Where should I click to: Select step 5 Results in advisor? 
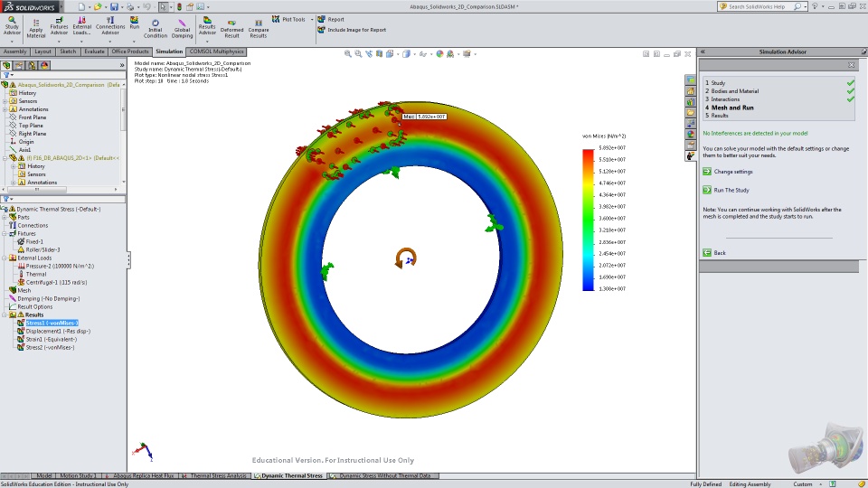point(716,116)
